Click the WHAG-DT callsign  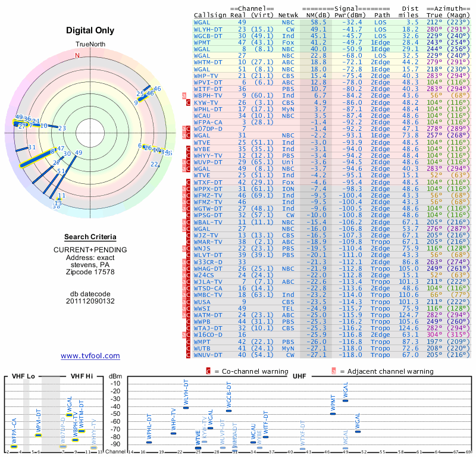[x=208, y=269]
